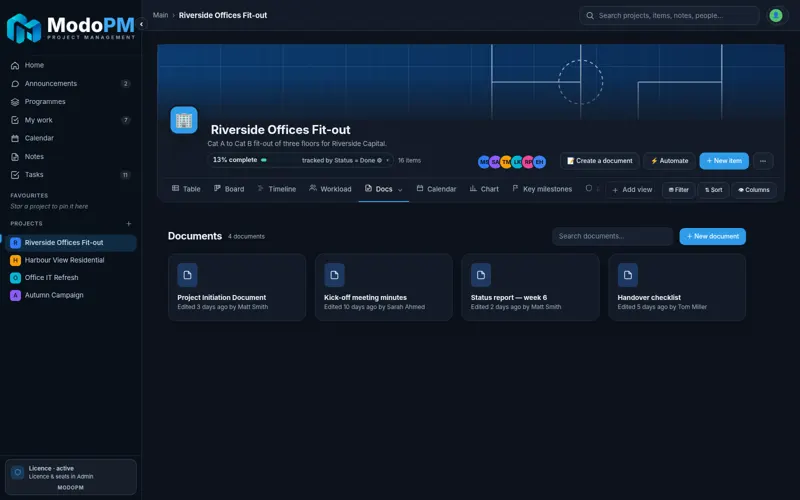Viewport: 800px width, 500px height.
Task: Open Announcements in sidebar
Action: (x=70, y=84)
